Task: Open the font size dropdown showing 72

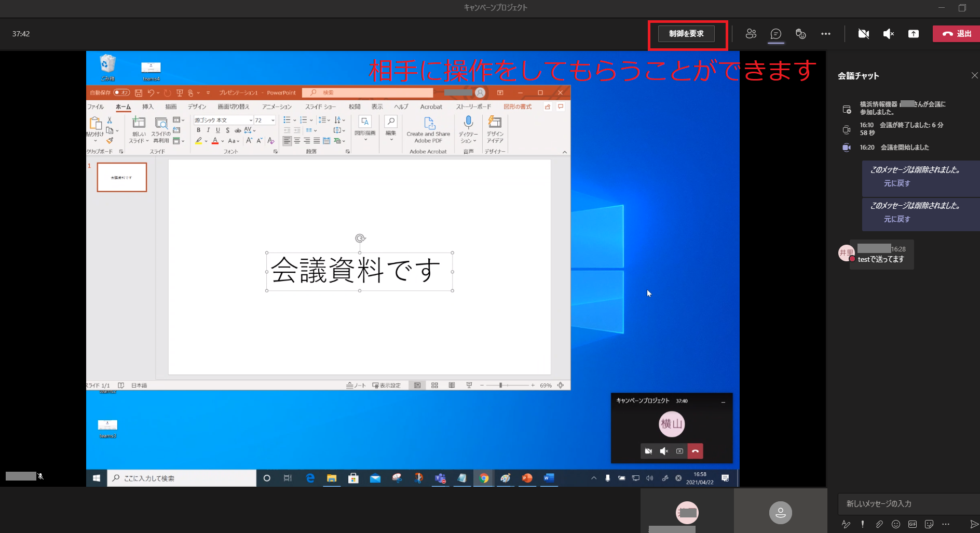Action: pyautogui.click(x=273, y=120)
